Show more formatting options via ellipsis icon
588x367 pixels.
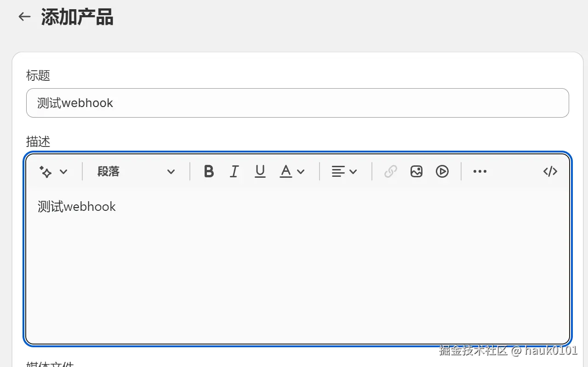480,171
